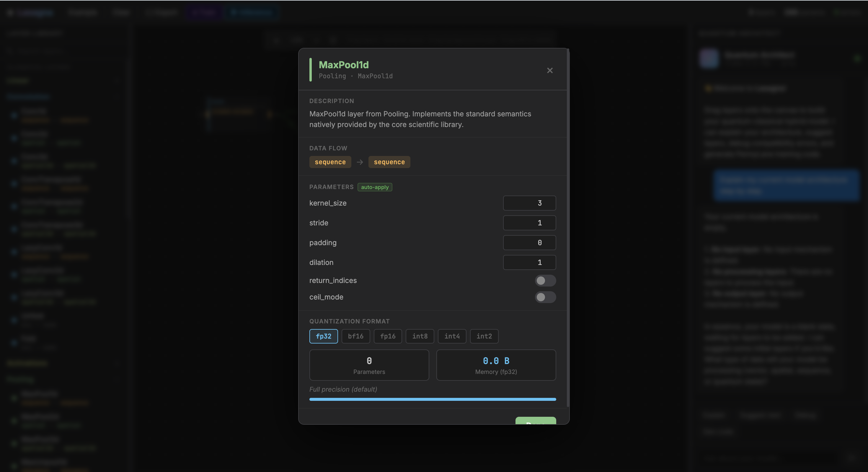The width and height of the screenshot is (868, 472).
Task: Click the output sequence data flow tag
Action: (389, 162)
